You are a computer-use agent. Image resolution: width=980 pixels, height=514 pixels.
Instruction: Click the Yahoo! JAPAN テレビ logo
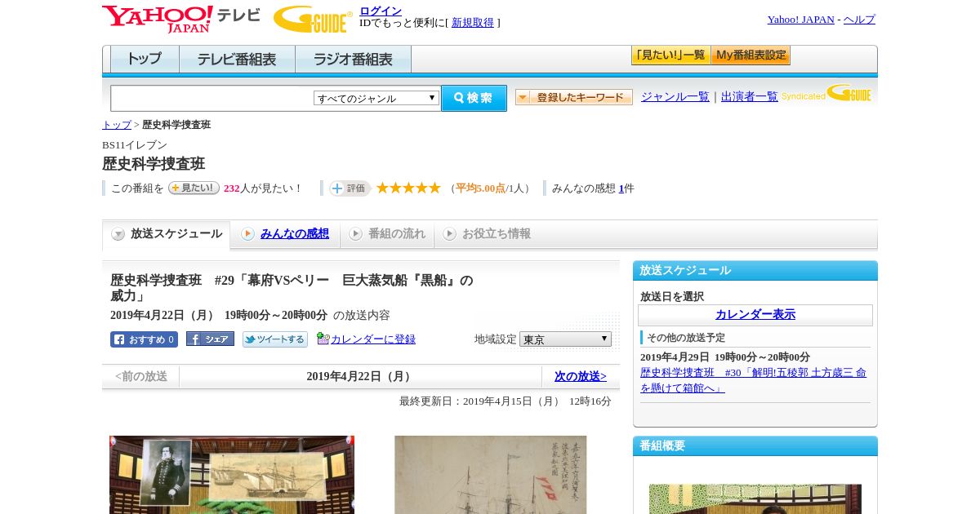(x=180, y=19)
